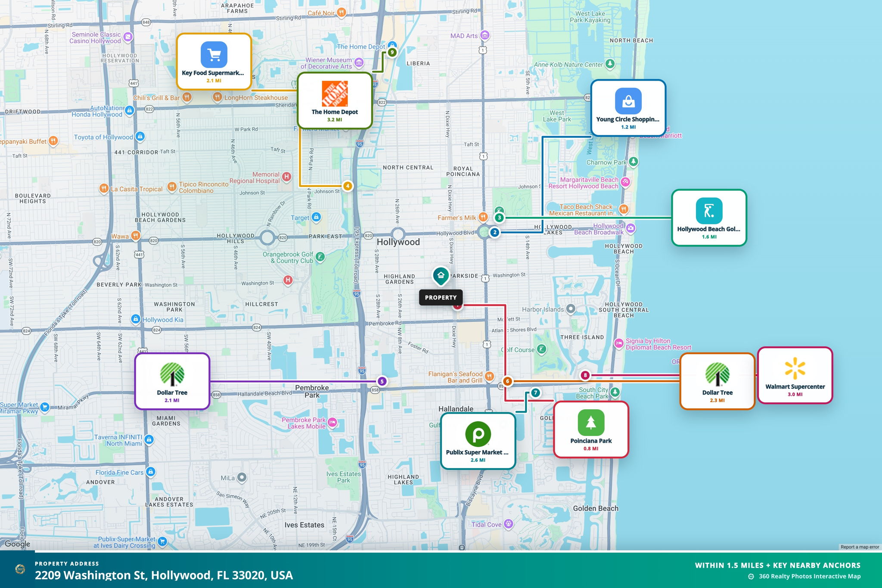Click the Tidal Cove attraction icon
This screenshot has width=882, height=588.
coord(509,524)
